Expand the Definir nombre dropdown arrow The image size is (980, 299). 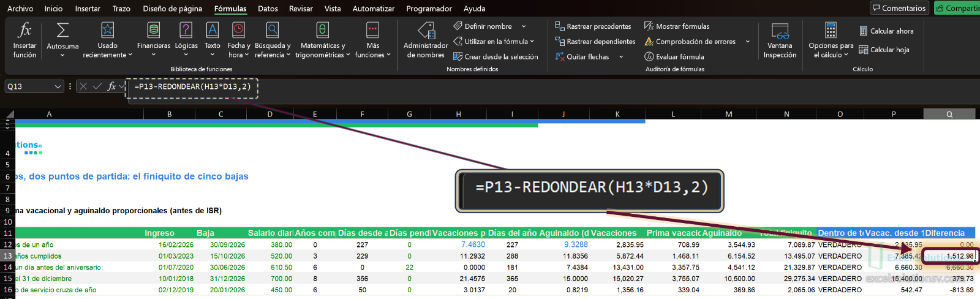(524, 26)
